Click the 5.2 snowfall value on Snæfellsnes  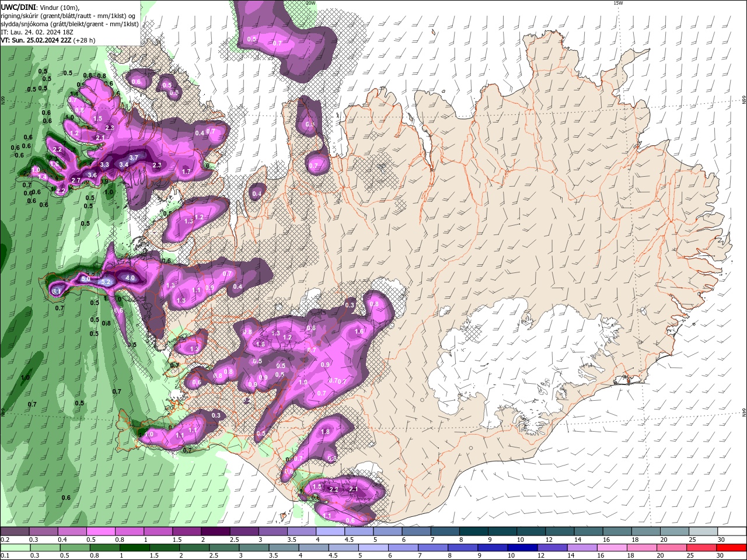click(x=106, y=282)
